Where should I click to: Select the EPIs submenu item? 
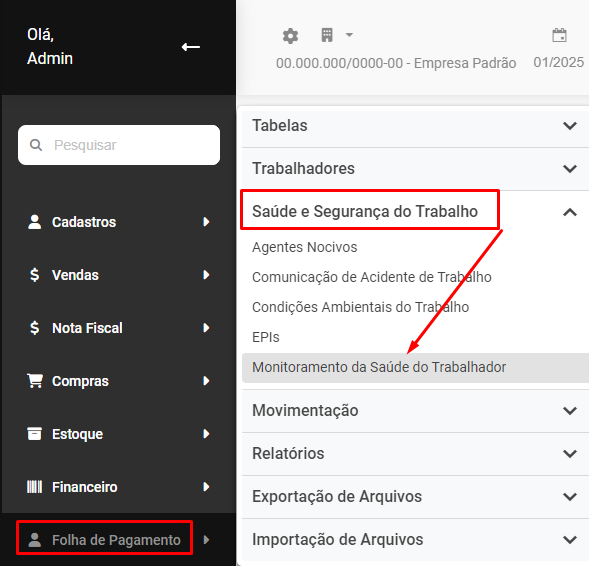point(266,337)
